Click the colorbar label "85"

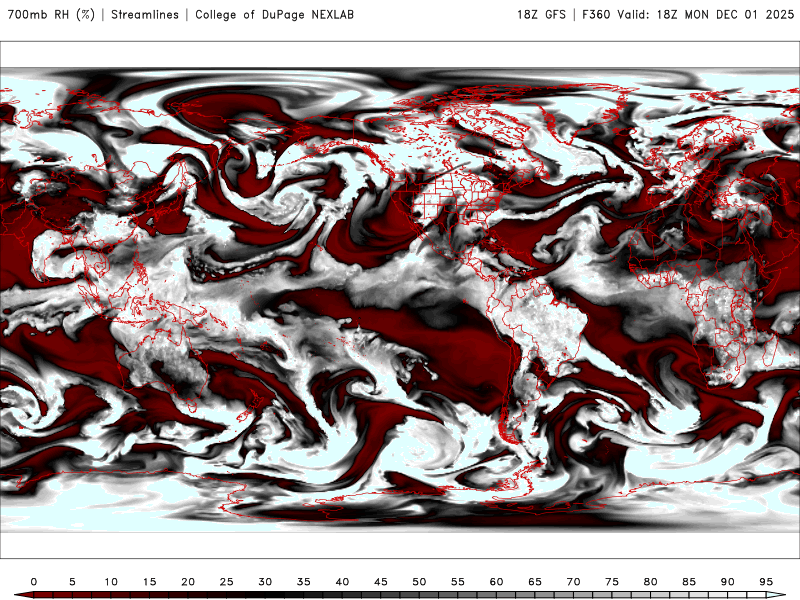pyautogui.click(x=689, y=582)
